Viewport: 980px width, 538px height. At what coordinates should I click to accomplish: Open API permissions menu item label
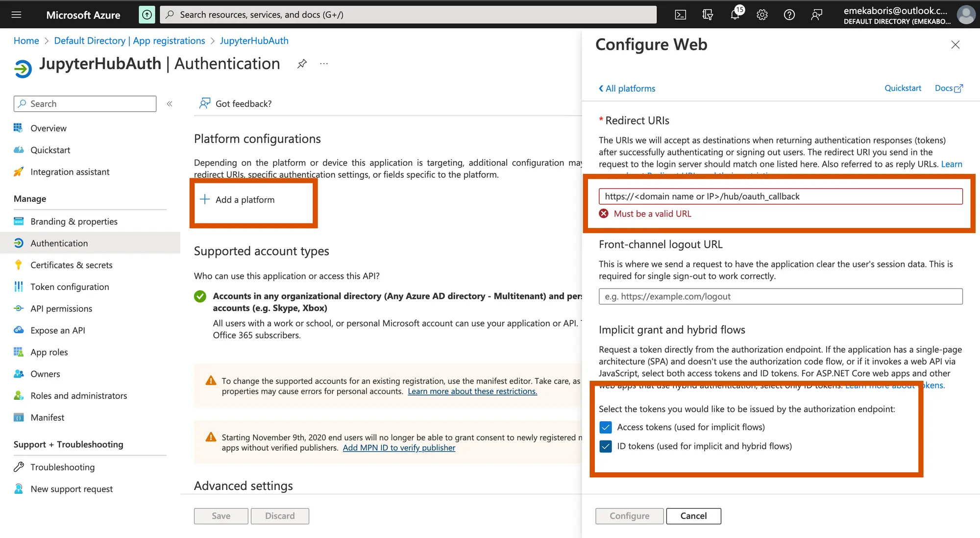click(61, 309)
